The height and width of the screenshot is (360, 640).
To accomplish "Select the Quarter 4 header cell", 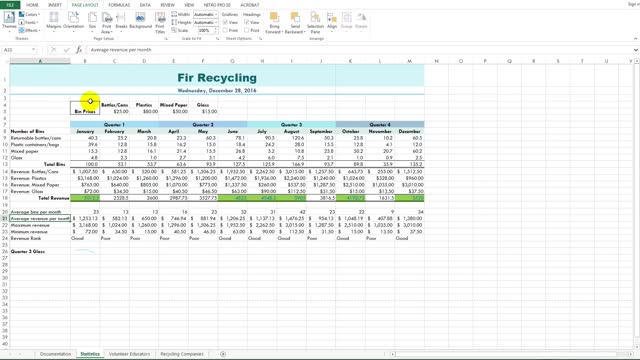I will [380, 124].
